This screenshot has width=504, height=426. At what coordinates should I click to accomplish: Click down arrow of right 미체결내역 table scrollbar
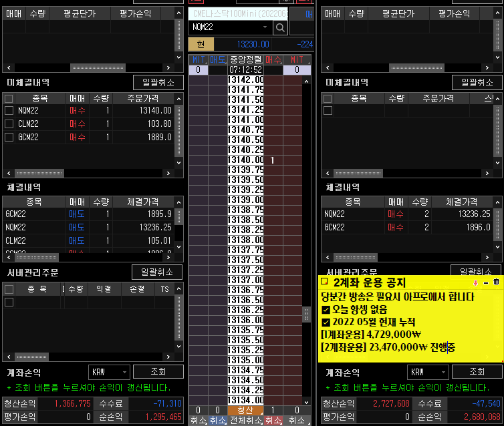[x=497, y=163]
